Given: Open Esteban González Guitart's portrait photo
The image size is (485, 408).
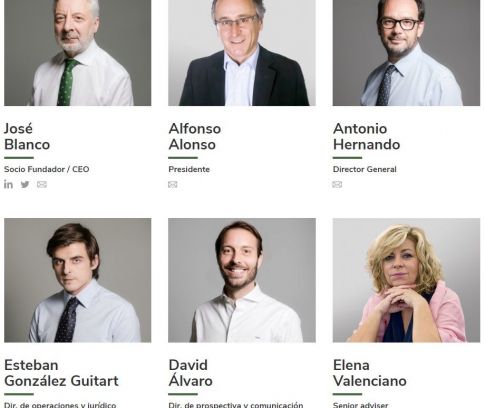Looking at the screenshot, I should pos(78,280).
